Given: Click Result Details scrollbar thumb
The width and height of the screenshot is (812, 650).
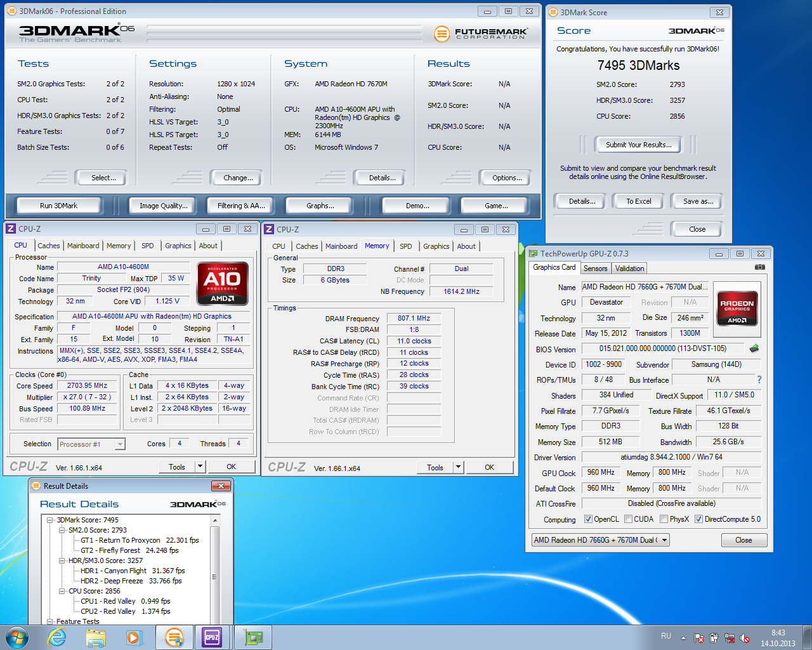Looking at the screenshot, I should (x=214, y=578).
